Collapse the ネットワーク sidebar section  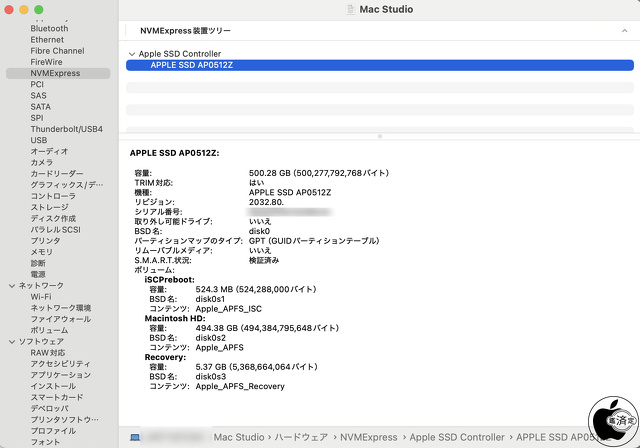click(x=11, y=285)
